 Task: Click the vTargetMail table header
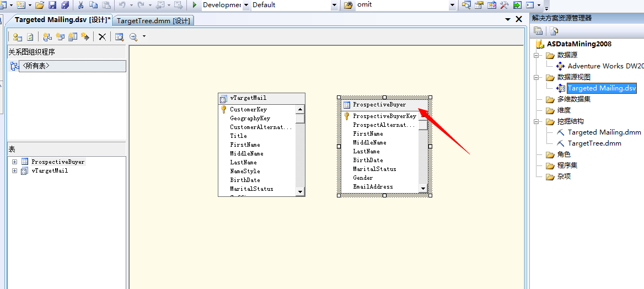[261, 98]
